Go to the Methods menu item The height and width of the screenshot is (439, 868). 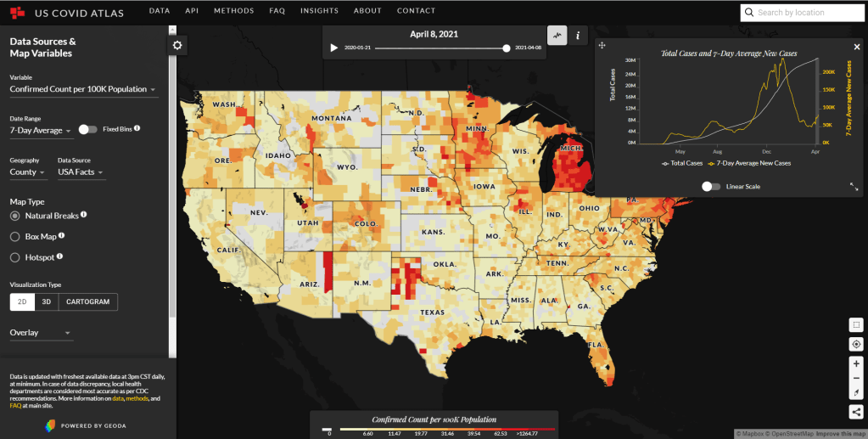[233, 11]
